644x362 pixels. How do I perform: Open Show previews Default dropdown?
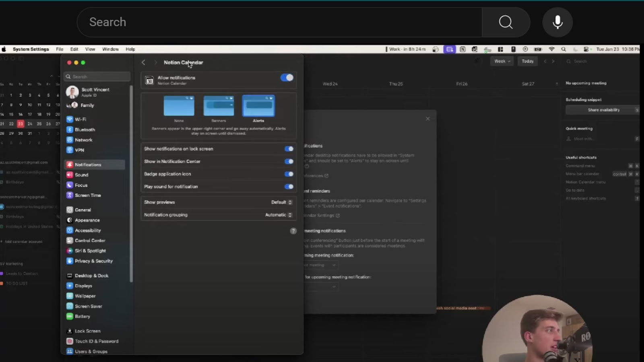282,202
